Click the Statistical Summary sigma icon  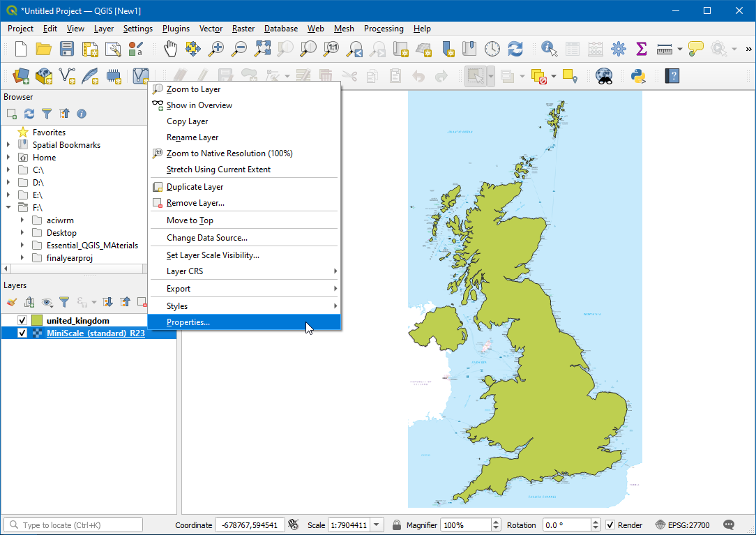(x=642, y=49)
